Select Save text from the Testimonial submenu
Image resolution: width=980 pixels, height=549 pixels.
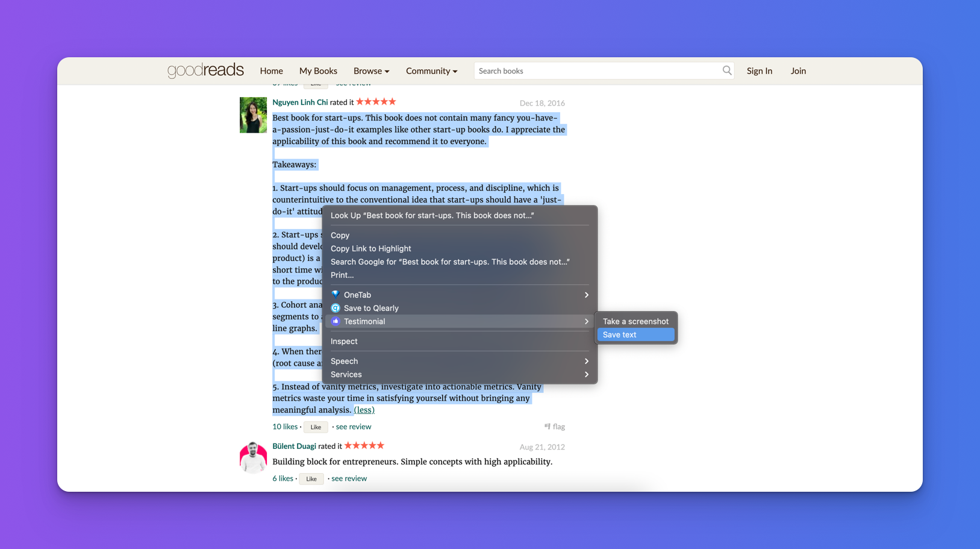click(635, 334)
